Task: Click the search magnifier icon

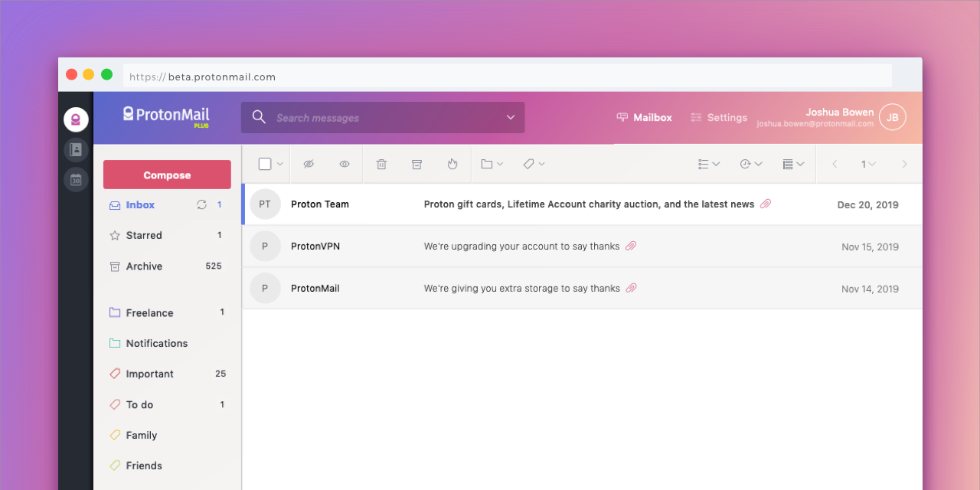Action: (x=259, y=117)
